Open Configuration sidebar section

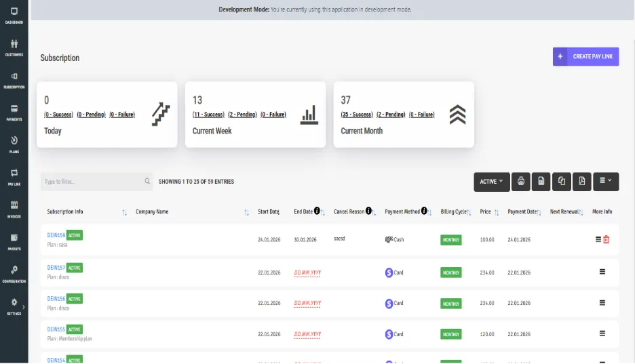[14, 275]
